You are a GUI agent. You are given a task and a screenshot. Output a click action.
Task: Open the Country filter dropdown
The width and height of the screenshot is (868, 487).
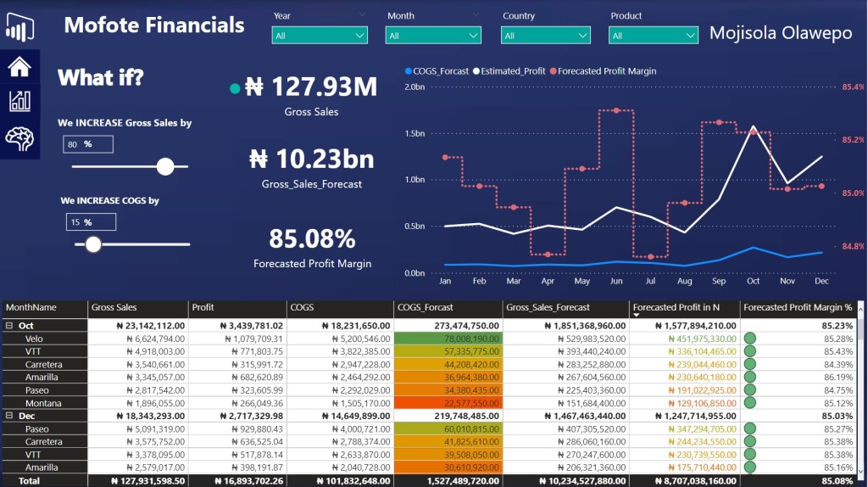click(x=547, y=36)
